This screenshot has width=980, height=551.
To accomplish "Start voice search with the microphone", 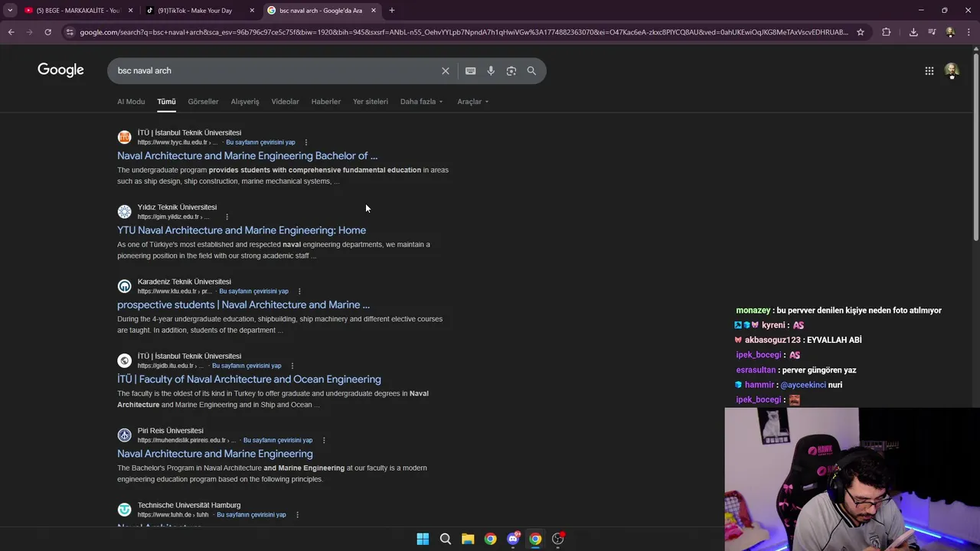I will pos(491,70).
